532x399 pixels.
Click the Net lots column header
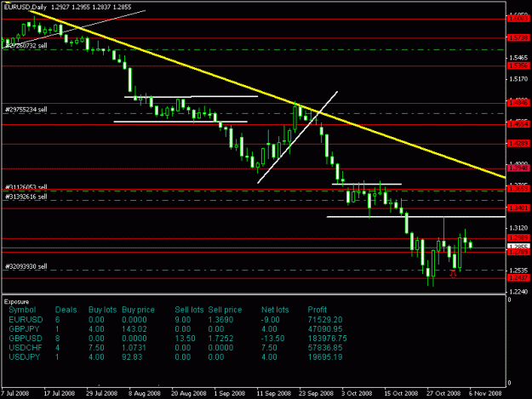click(275, 310)
